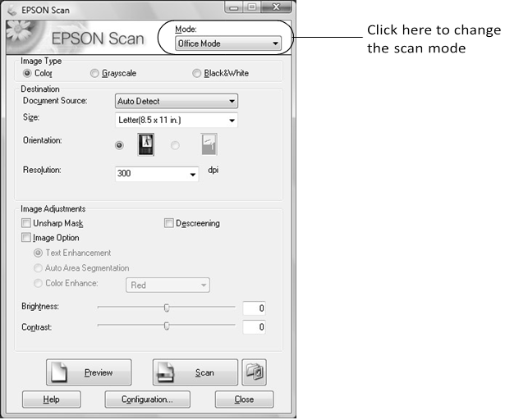Close the window using title bar X
The height and width of the screenshot is (420, 505).
coord(277,7)
